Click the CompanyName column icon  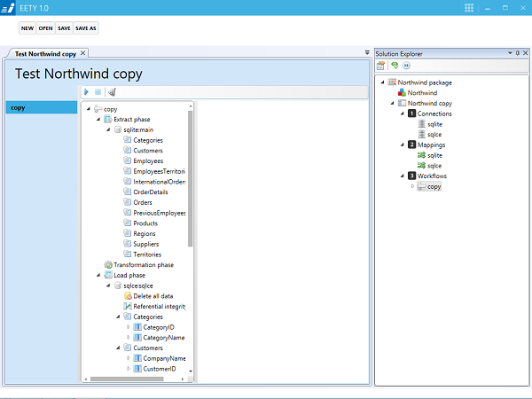(137, 358)
